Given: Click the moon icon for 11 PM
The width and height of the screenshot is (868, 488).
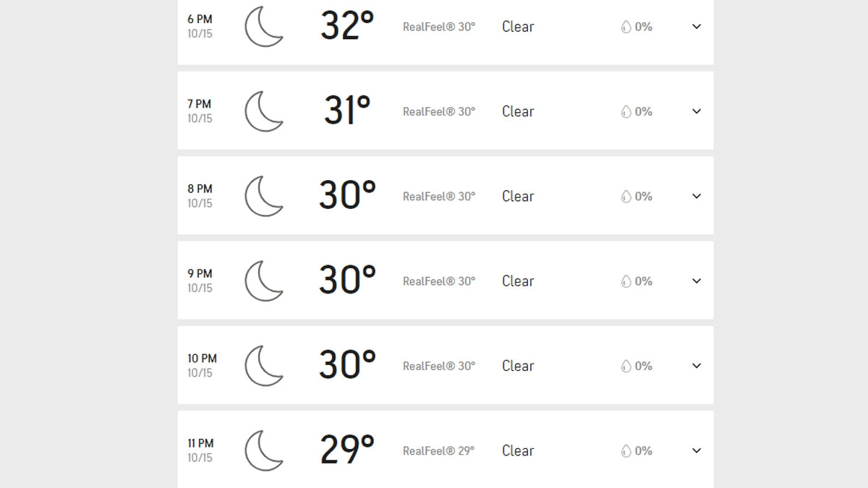Looking at the screenshot, I should tap(263, 450).
